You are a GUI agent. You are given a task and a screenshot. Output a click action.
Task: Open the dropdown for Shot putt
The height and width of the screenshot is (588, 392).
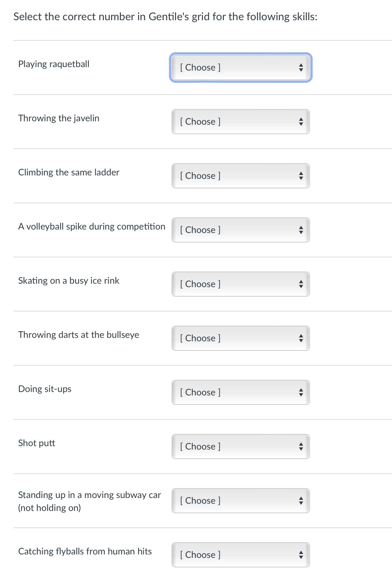(240, 446)
